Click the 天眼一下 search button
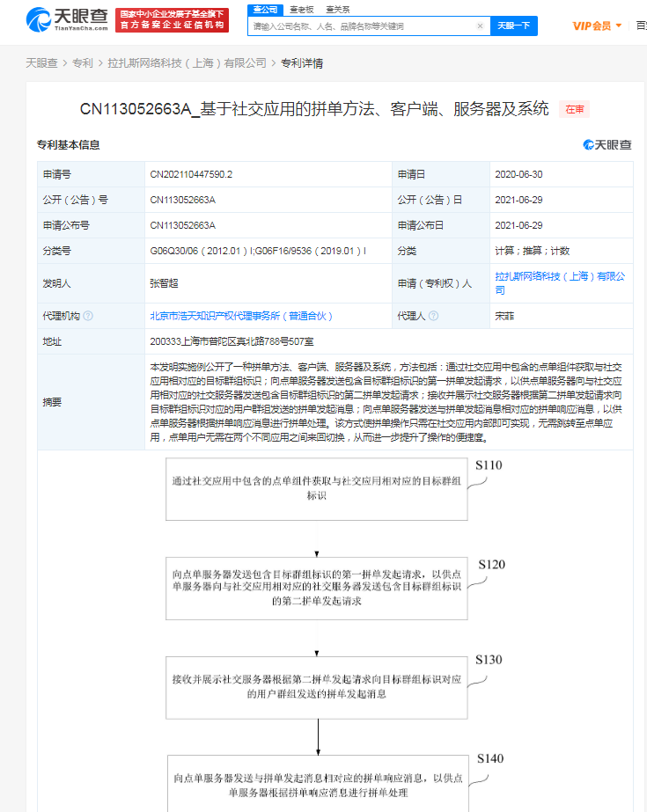 [x=513, y=26]
